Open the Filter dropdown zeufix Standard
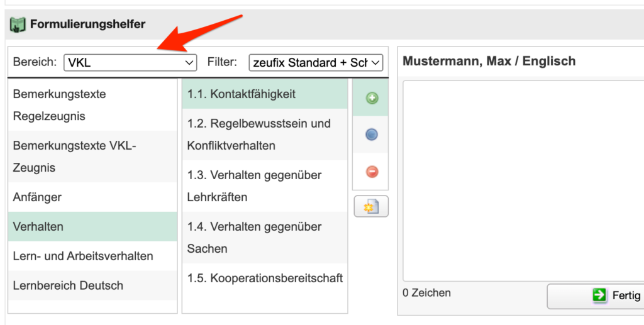Image resolution: width=644 pixels, height=325 pixels. click(x=316, y=62)
